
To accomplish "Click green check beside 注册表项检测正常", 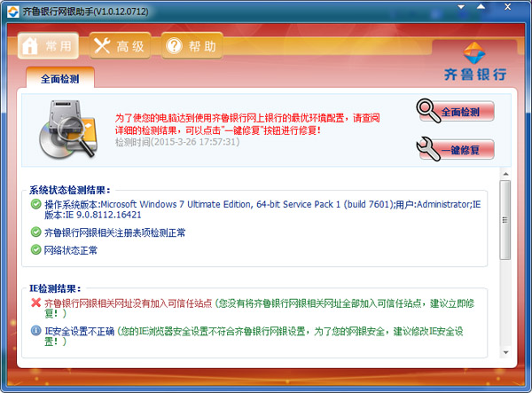I will [x=35, y=232].
